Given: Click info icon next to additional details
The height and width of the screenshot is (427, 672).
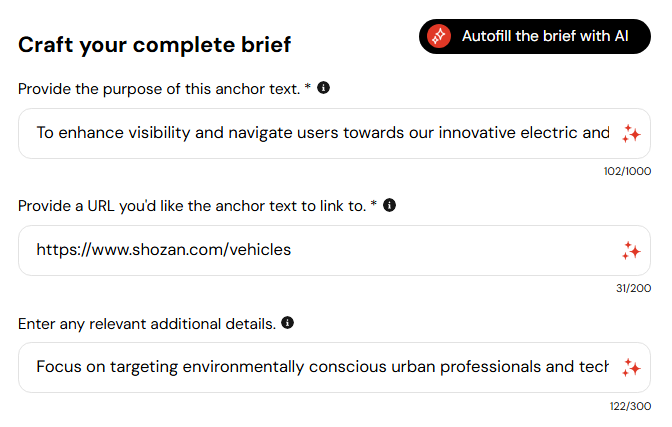Looking at the screenshot, I should (x=288, y=322).
